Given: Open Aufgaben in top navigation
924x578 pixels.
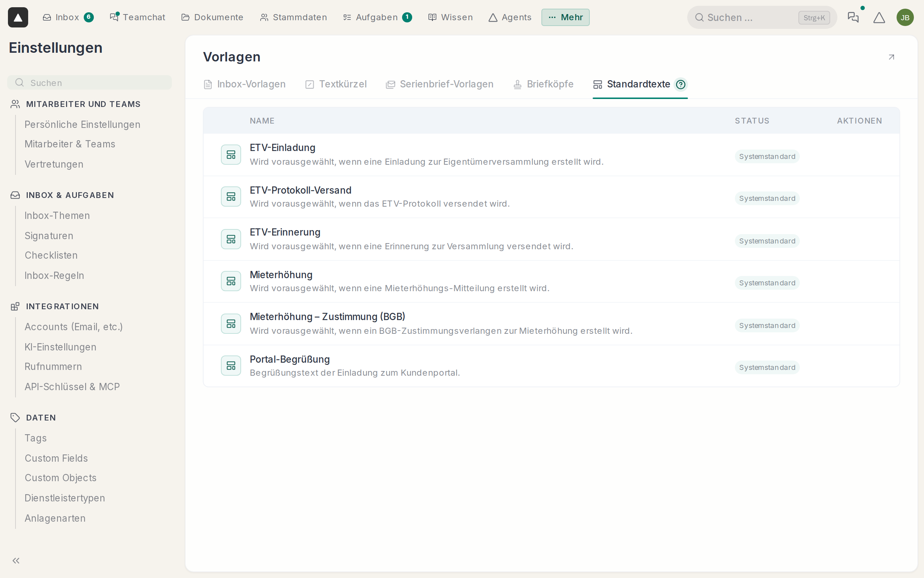Looking at the screenshot, I should (377, 17).
